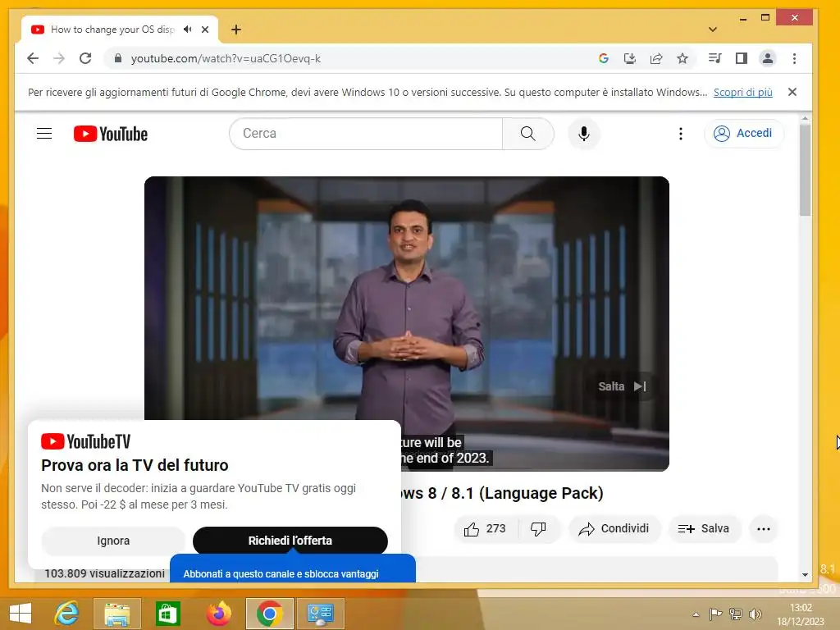Focus the 'Cerca' search box
Image resolution: width=840 pixels, height=630 pixels.
(x=366, y=134)
